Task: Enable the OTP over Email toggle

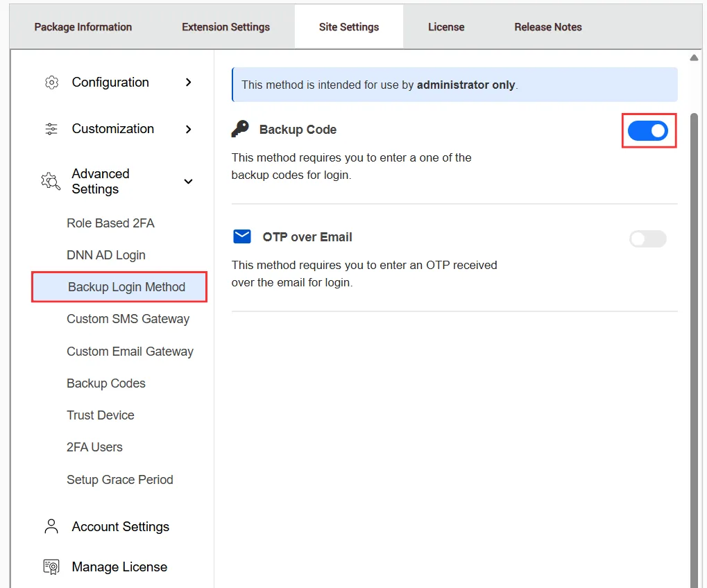Action: coord(647,239)
